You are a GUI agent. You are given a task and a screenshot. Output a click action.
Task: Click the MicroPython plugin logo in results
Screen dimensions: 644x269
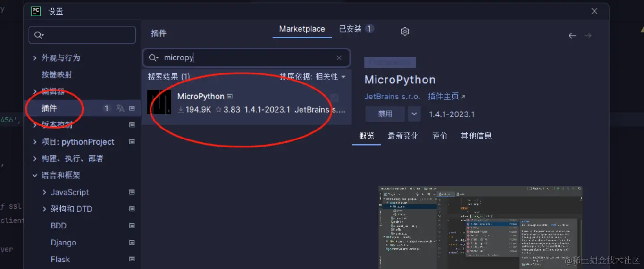(159, 102)
